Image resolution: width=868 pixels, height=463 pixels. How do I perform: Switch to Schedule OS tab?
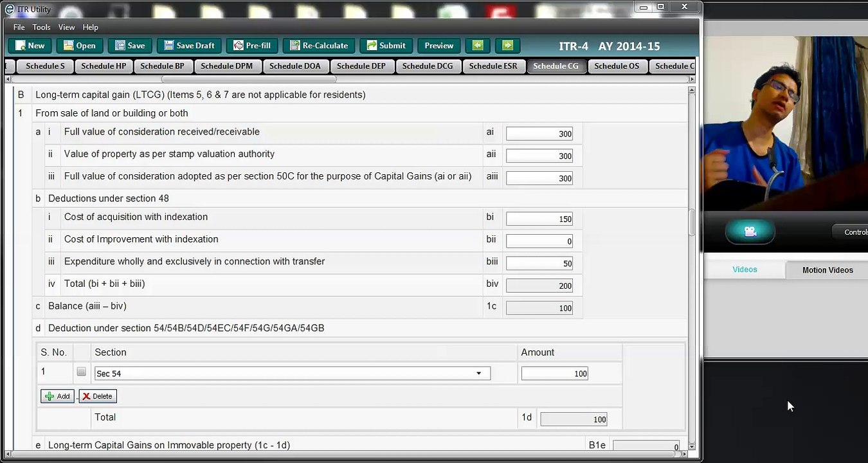pyautogui.click(x=617, y=66)
